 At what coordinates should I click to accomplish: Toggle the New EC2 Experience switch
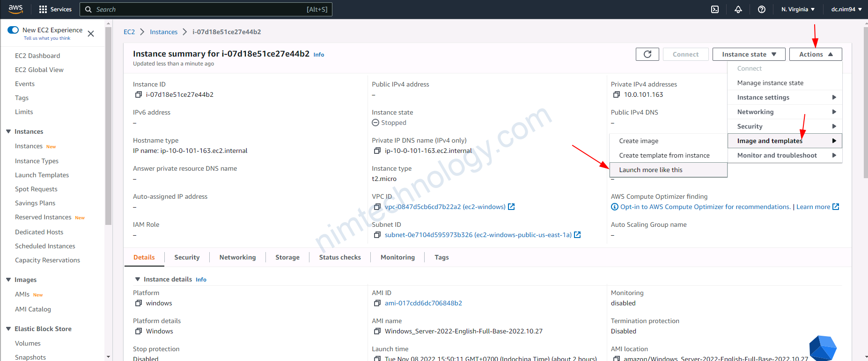point(13,30)
